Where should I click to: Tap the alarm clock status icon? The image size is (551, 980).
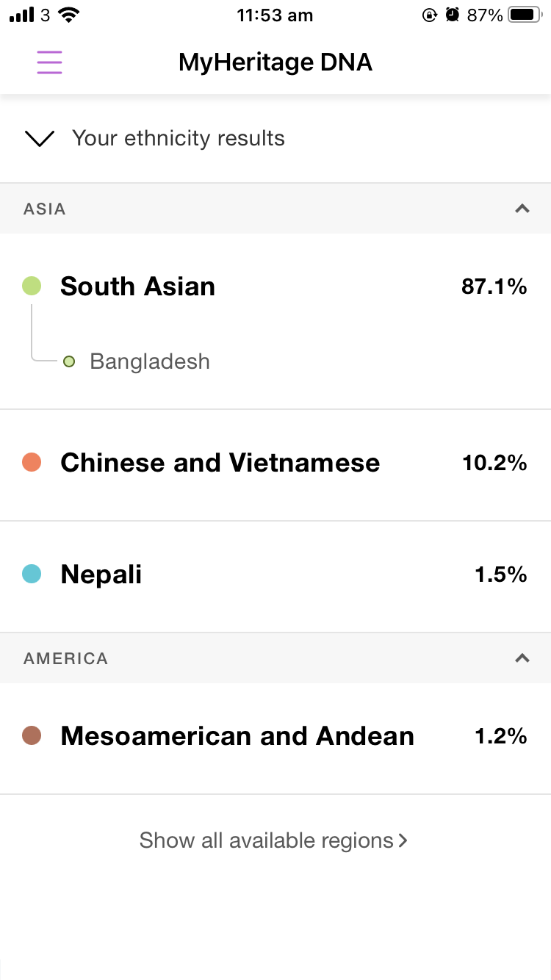[453, 15]
